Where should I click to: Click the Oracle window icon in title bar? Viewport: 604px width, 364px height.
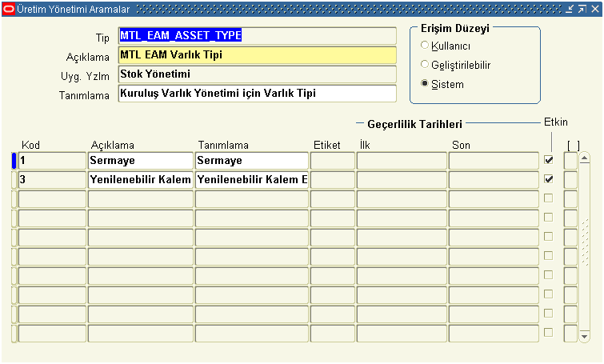click(x=9, y=8)
